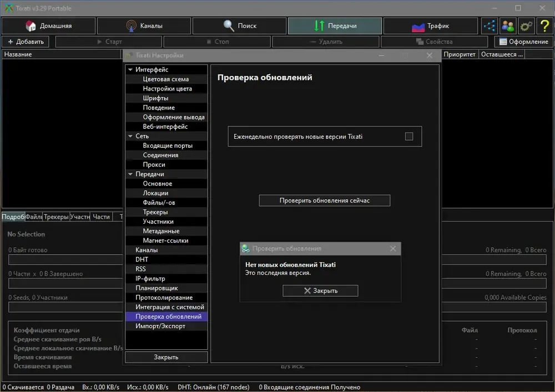Switch to the Трекеры details tab
Image resolution: width=555 pixels, height=392 pixels.
tap(56, 217)
